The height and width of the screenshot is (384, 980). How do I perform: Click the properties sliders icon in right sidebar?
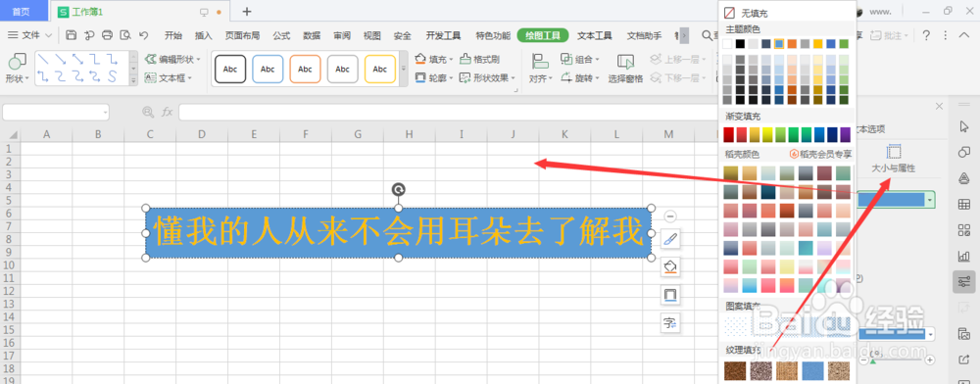point(963,281)
